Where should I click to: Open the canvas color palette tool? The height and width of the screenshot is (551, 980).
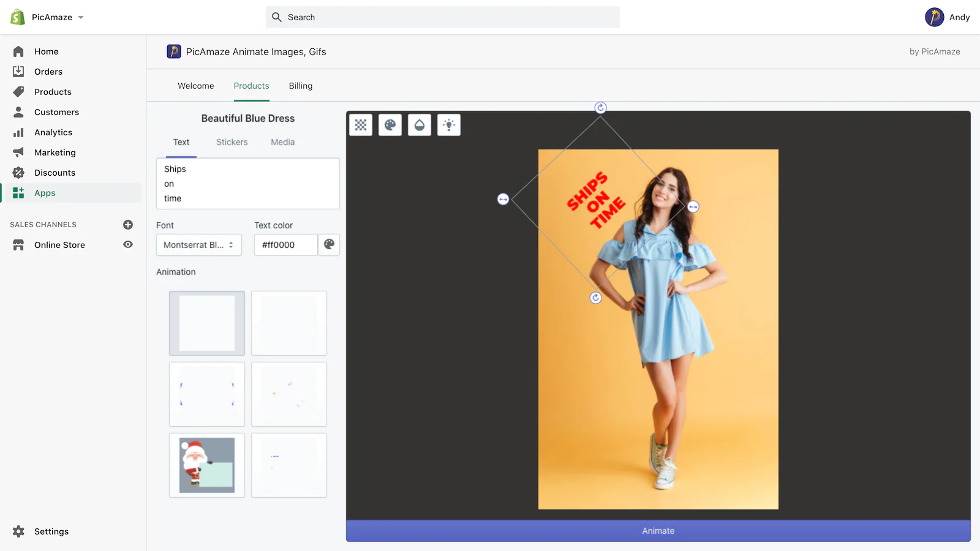pyautogui.click(x=390, y=125)
